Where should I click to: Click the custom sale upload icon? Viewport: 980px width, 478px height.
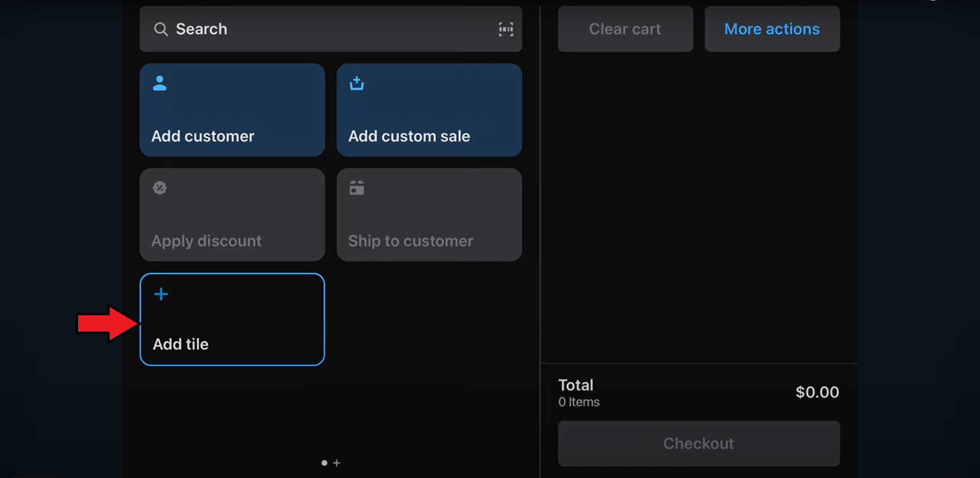[357, 83]
